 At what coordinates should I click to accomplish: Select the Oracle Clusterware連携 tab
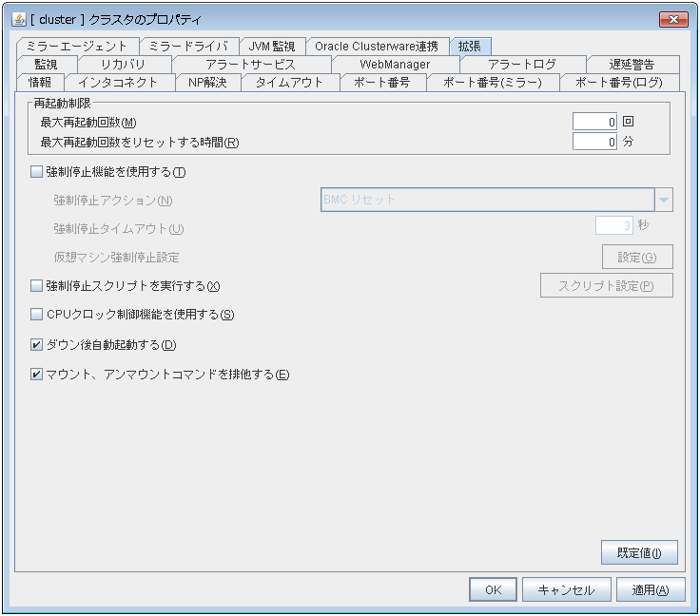tap(377, 46)
